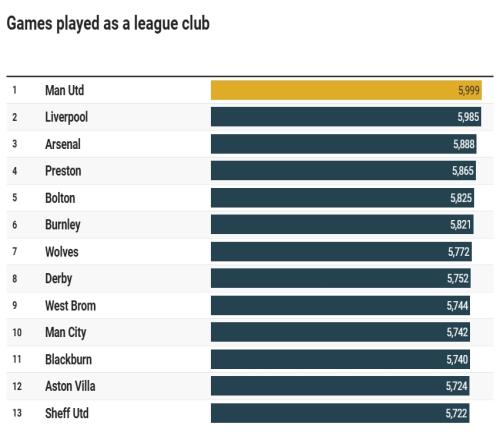Select rank number 13
The width and height of the screenshot is (500, 440).
tap(17, 413)
